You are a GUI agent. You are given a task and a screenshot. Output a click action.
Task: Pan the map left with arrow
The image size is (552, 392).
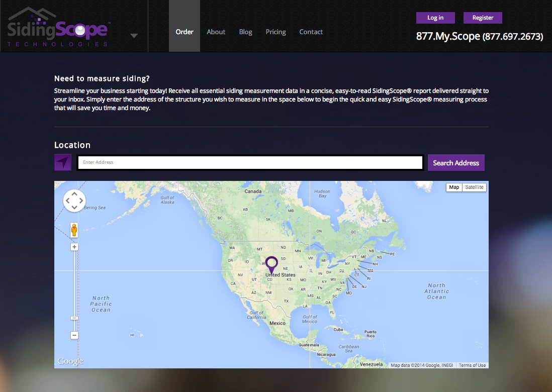click(67, 201)
